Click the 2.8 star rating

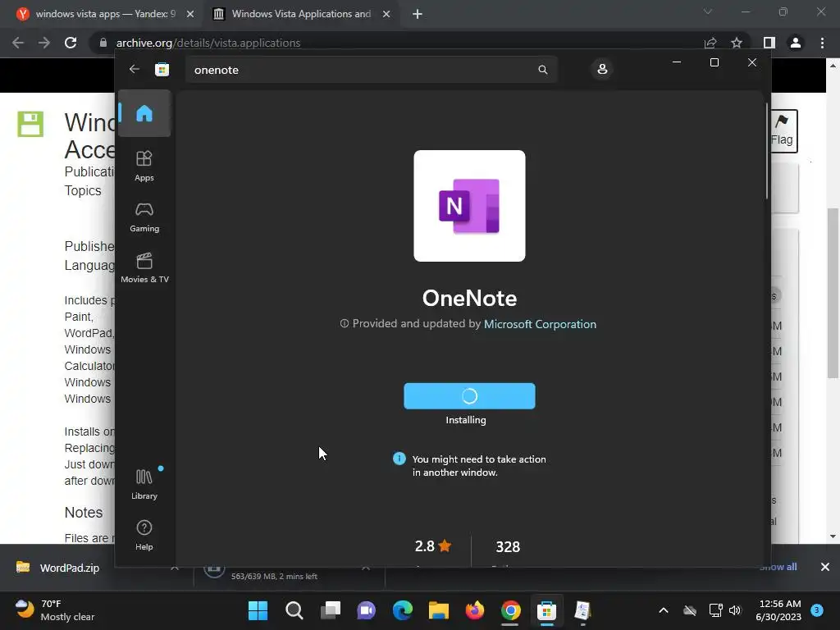coord(433,546)
